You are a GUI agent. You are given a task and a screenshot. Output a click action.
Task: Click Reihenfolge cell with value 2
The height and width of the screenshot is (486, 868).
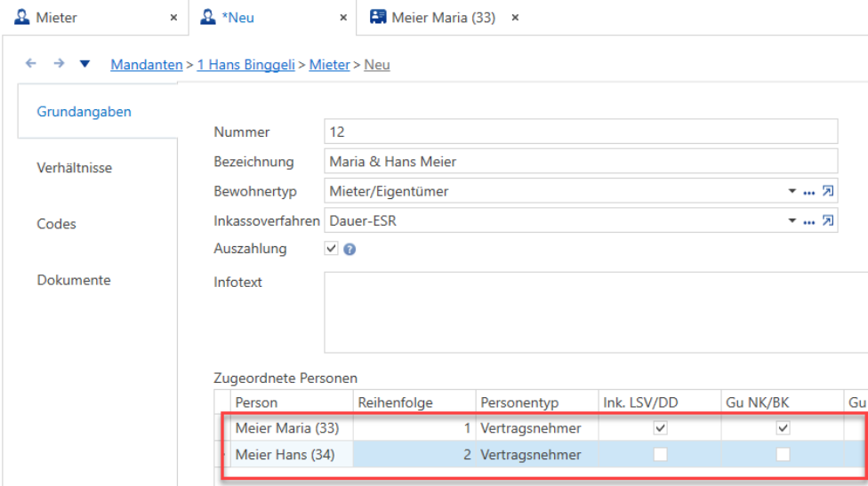(414, 455)
